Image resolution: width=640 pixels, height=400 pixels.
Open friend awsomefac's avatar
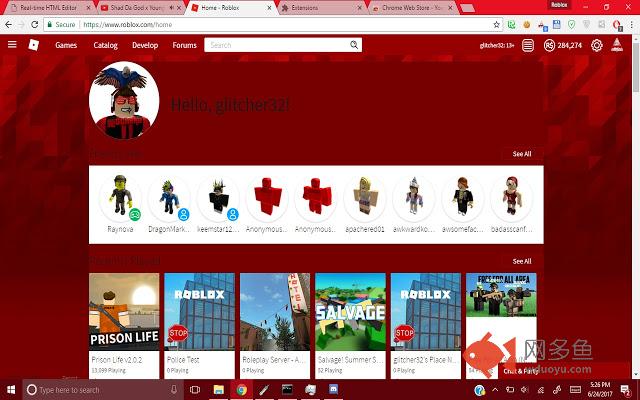coord(462,198)
